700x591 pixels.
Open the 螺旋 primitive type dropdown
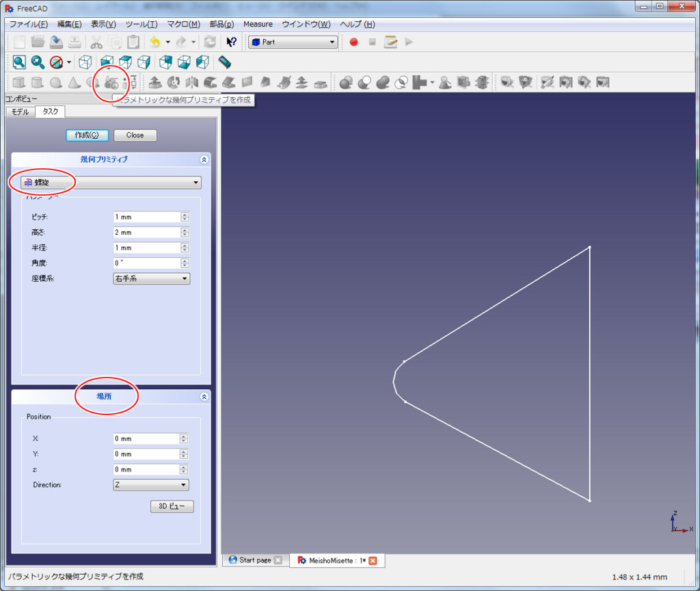[111, 182]
